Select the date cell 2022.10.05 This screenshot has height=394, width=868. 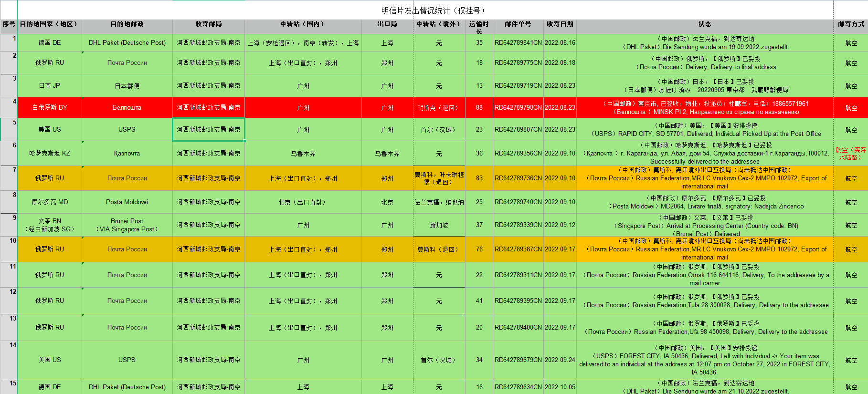(x=560, y=387)
